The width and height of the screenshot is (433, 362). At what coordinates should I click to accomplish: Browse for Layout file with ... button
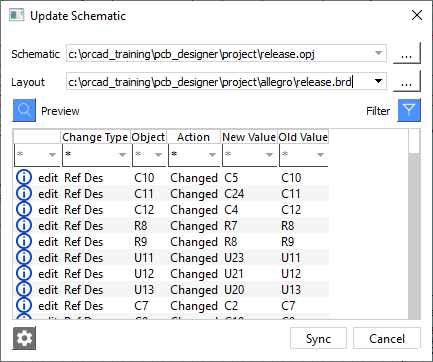(x=407, y=81)
